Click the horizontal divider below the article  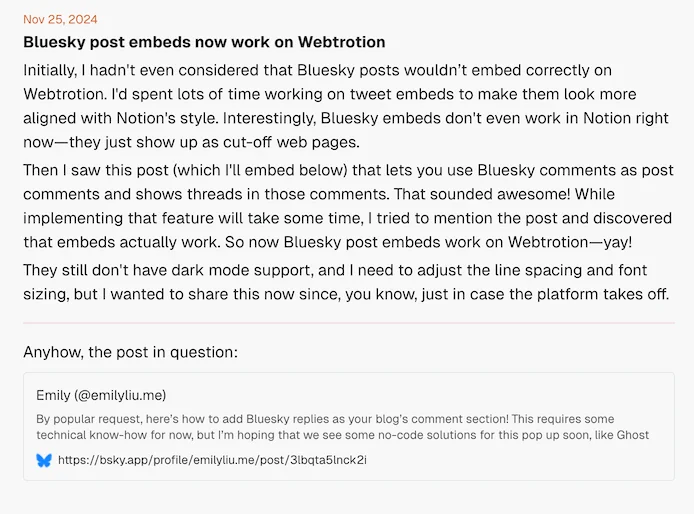348,323
